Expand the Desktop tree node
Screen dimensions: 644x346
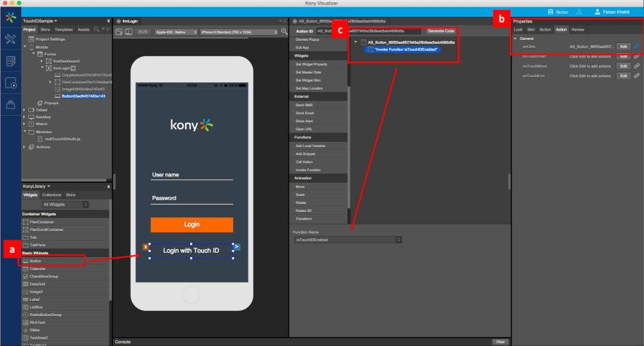click(x=24, y=117)
